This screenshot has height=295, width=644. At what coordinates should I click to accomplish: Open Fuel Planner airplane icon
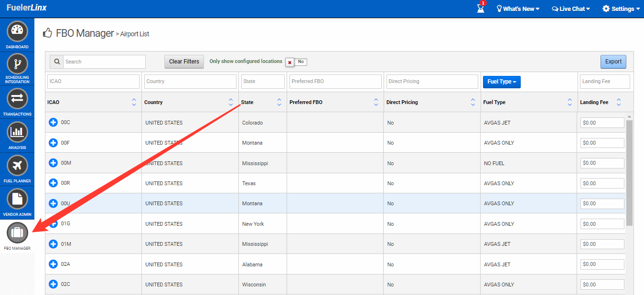17,166
